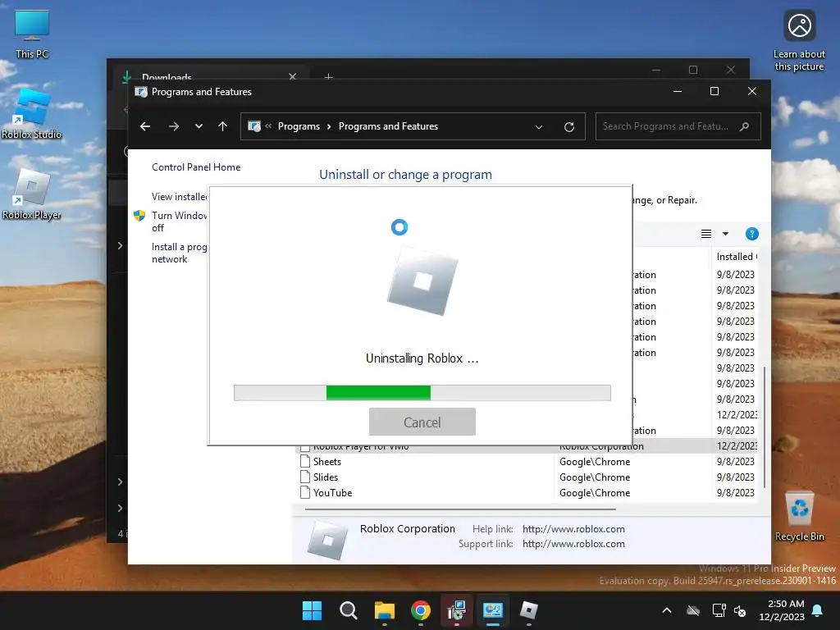Image resolution: width=840 pixels, height=630 pixels.
Task: Expand bottom navigation chevron in back window
Action: point(120,508)
